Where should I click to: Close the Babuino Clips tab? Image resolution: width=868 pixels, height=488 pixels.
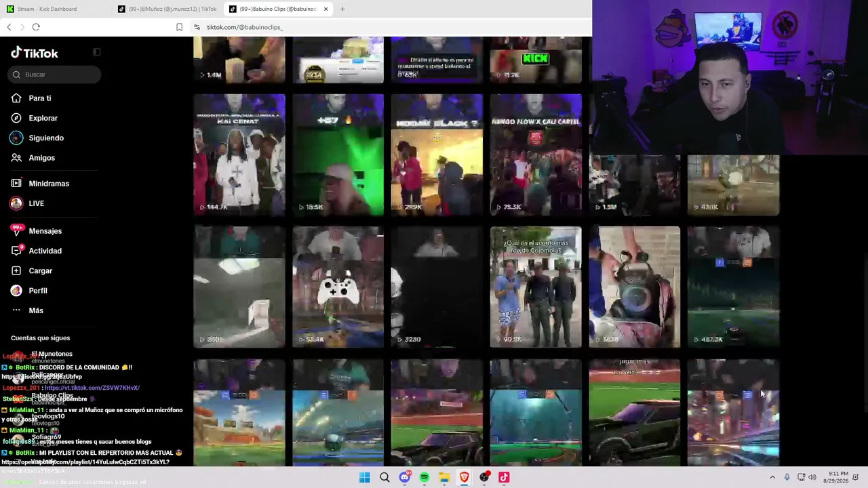325,9
